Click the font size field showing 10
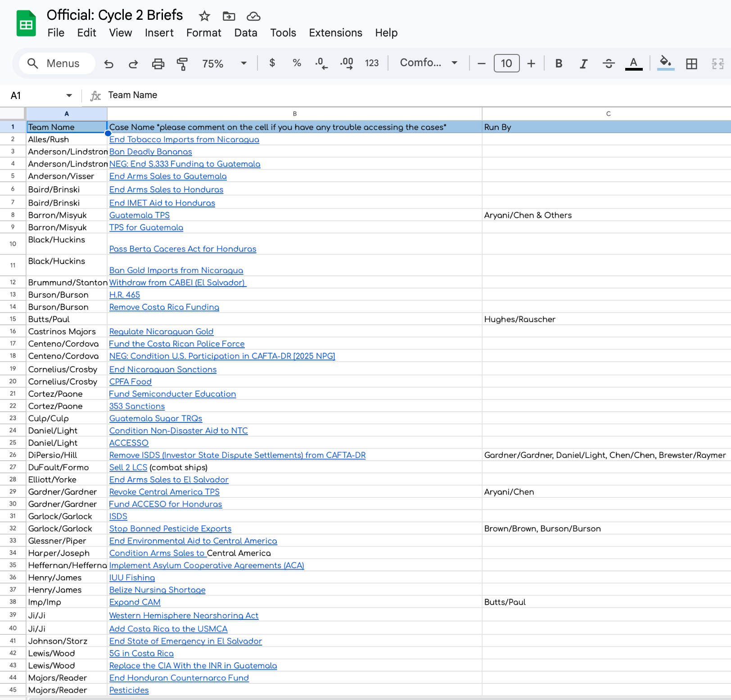731x700 pixels. [x=506, y=63]
